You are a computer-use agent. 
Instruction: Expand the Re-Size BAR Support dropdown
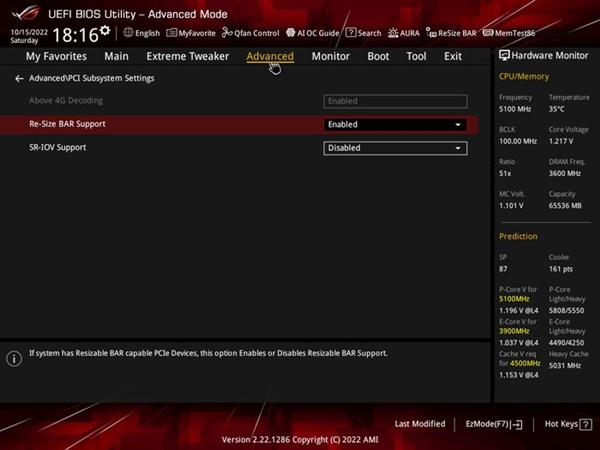click(x=396, y=125)
